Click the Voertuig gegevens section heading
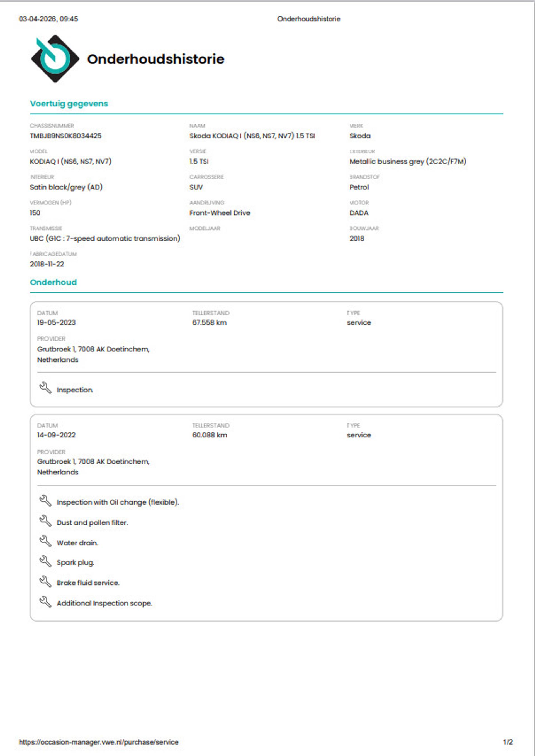The image size is (535, 756). point(69,104)
